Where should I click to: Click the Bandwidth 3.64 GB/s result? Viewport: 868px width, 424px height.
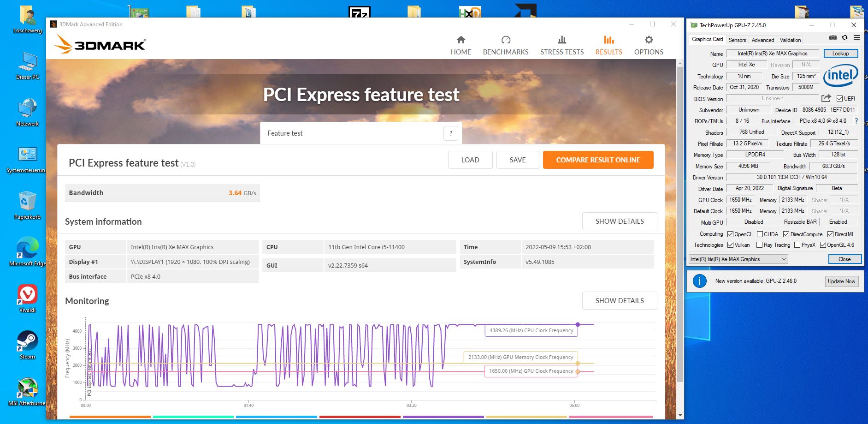[162, 193]
